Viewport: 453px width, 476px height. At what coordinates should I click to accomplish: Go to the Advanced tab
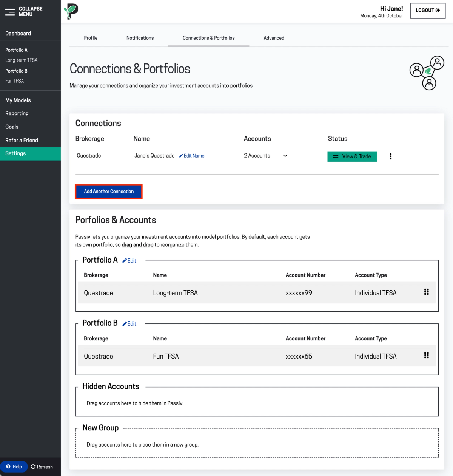[274, 38]
